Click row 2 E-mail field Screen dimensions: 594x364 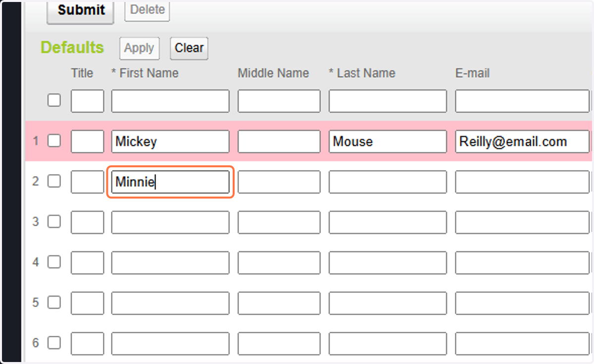pyautogui.click(x=522, y=182)
